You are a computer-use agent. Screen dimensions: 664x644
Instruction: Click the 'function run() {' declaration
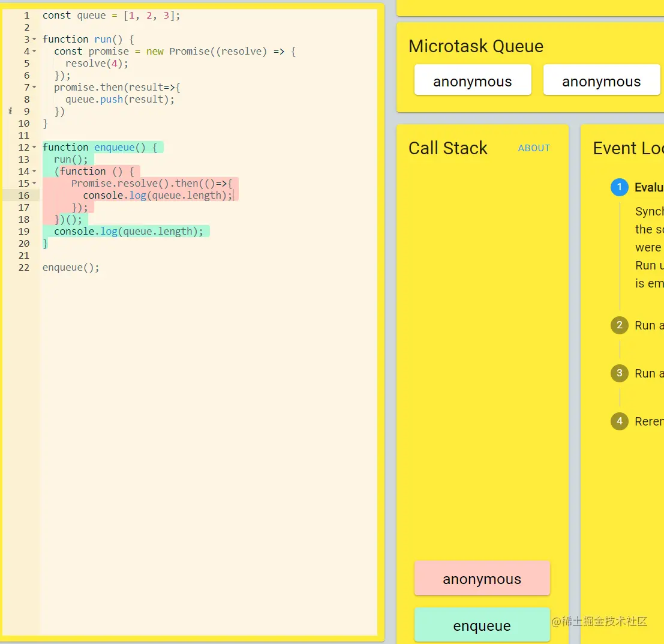click(89, 40)
